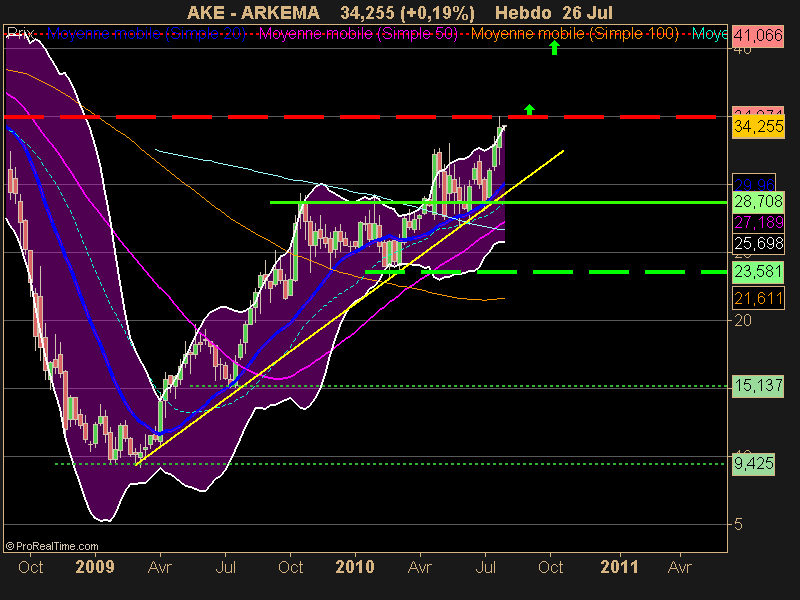Click the yellow 34,255 current price label

click(758, 126)
